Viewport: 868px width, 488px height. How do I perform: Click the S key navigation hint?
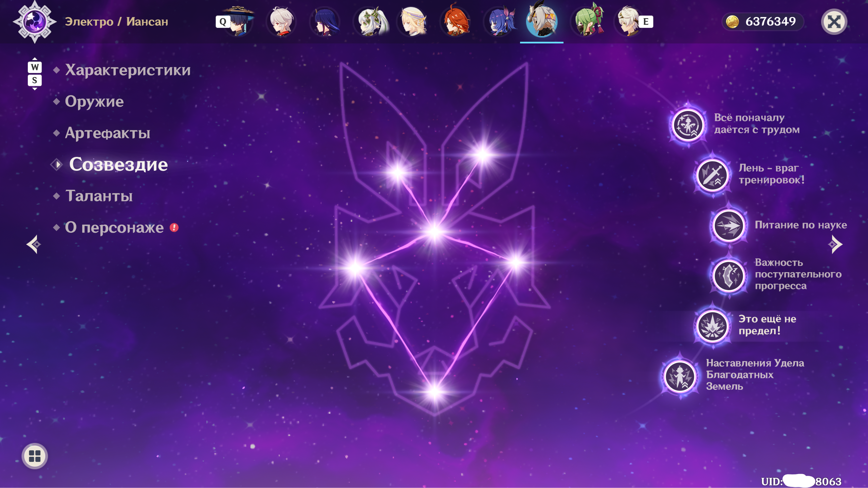[35, 80]
